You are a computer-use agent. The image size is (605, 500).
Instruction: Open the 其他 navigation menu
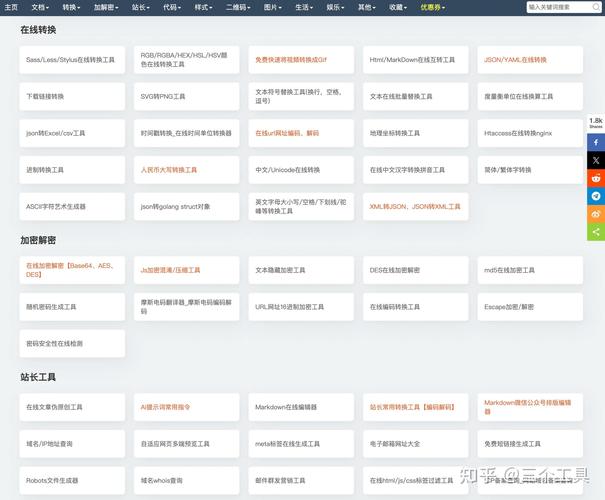(367, 7)
